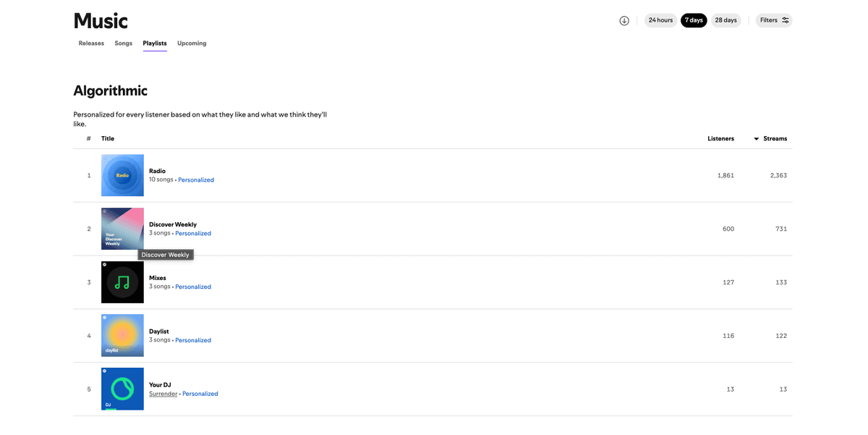Click the Daylist playlist title
The width and height of the screenshot is (868, 435).
click(159, 331)
